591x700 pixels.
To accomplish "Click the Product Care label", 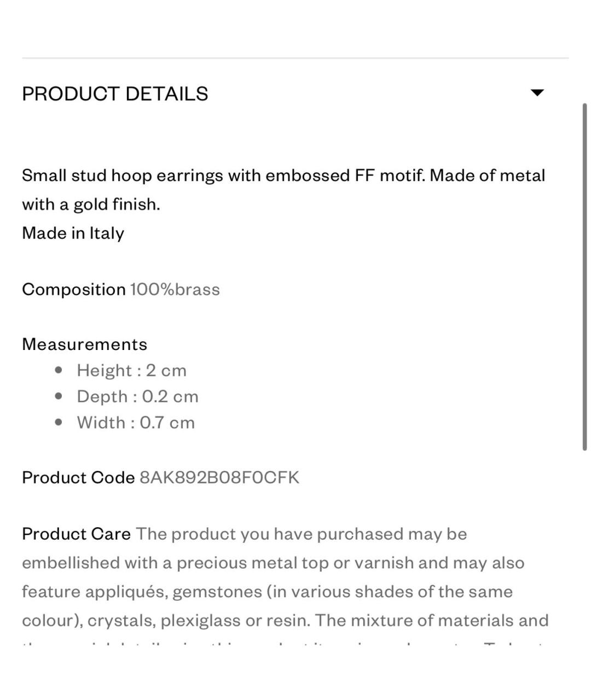I will 76,534.
